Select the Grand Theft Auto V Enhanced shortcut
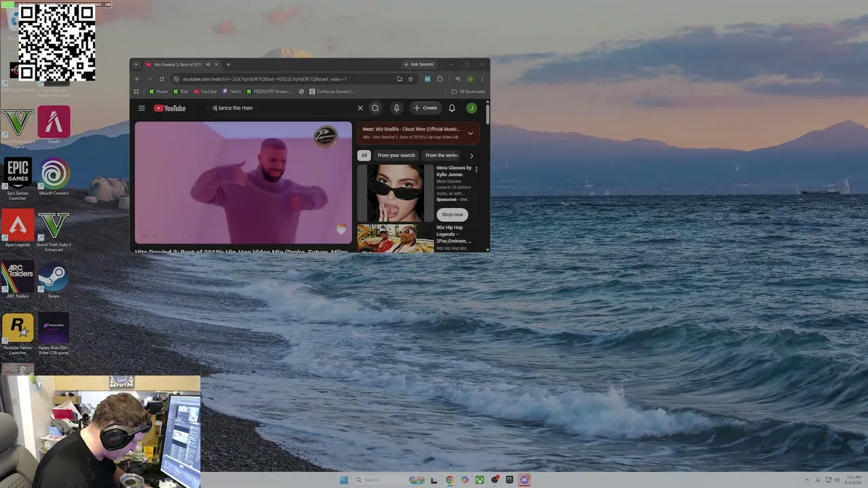868x488 pixels. [x=54, y=230]
